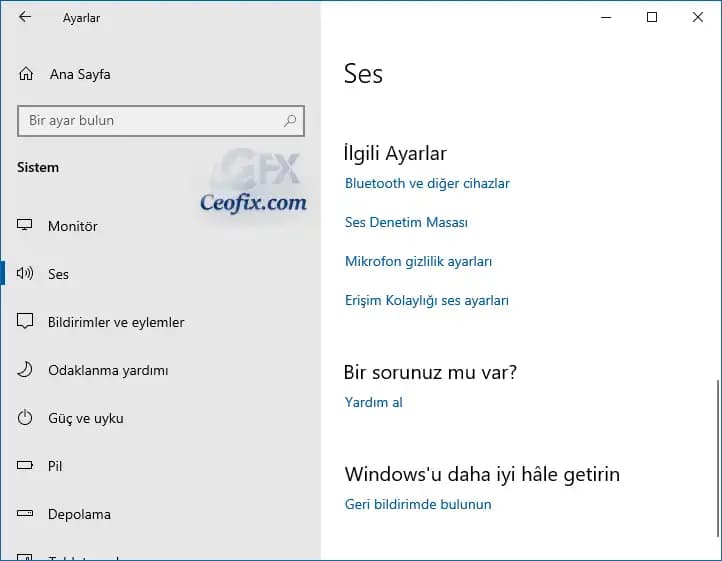The width and height of the screenshot is (722, 561).
Task: Click the Ana Sayfa home icon
Action: [x=26, y=74]
